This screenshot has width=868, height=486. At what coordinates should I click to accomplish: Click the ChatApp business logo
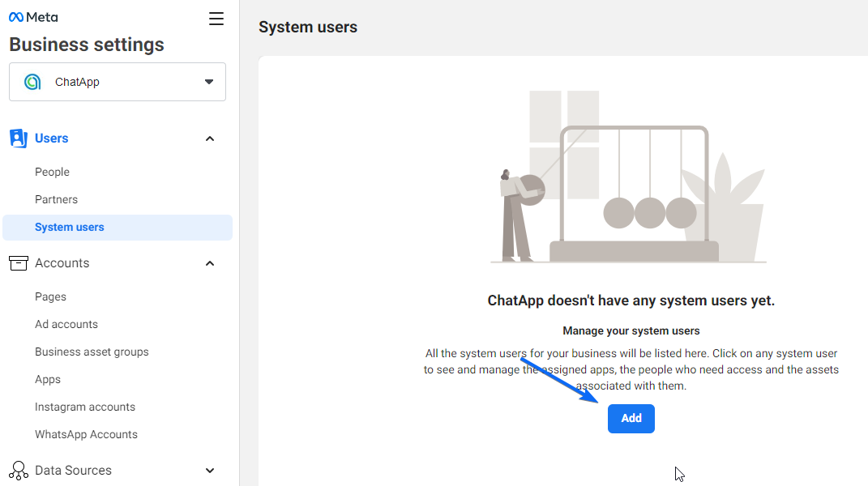click(x=31, y=81)
